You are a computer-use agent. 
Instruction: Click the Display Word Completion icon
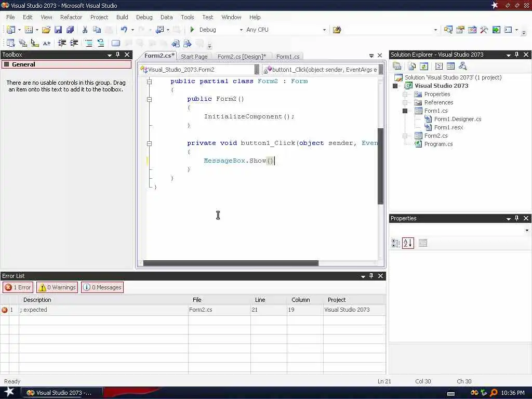click(x=46, y=43)
